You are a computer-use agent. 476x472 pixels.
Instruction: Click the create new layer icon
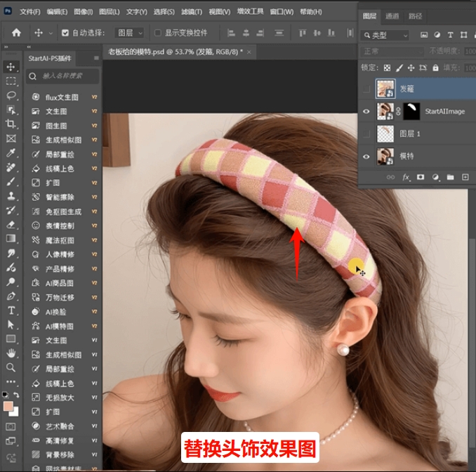(465, 177)
